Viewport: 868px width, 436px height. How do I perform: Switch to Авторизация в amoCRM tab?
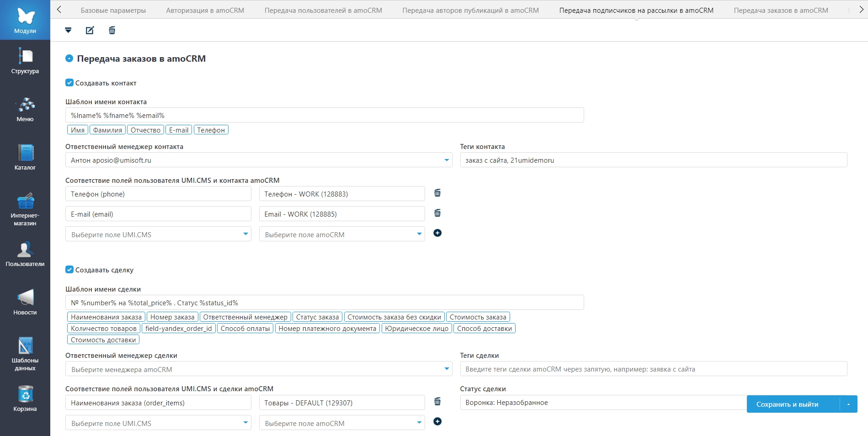pos(205,10)
